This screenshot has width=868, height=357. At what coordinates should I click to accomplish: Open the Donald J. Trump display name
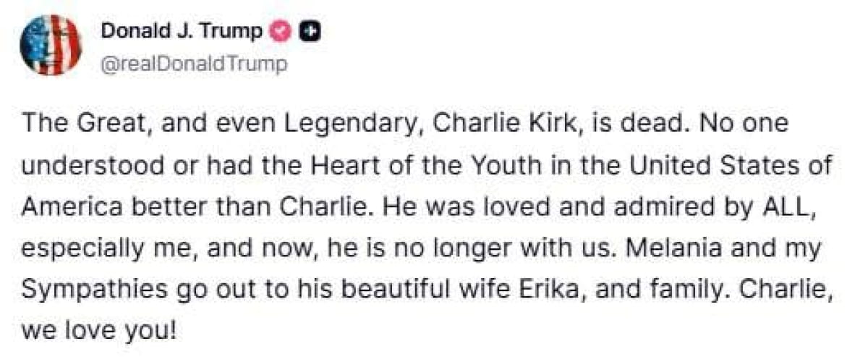click(x=182, y=31)
